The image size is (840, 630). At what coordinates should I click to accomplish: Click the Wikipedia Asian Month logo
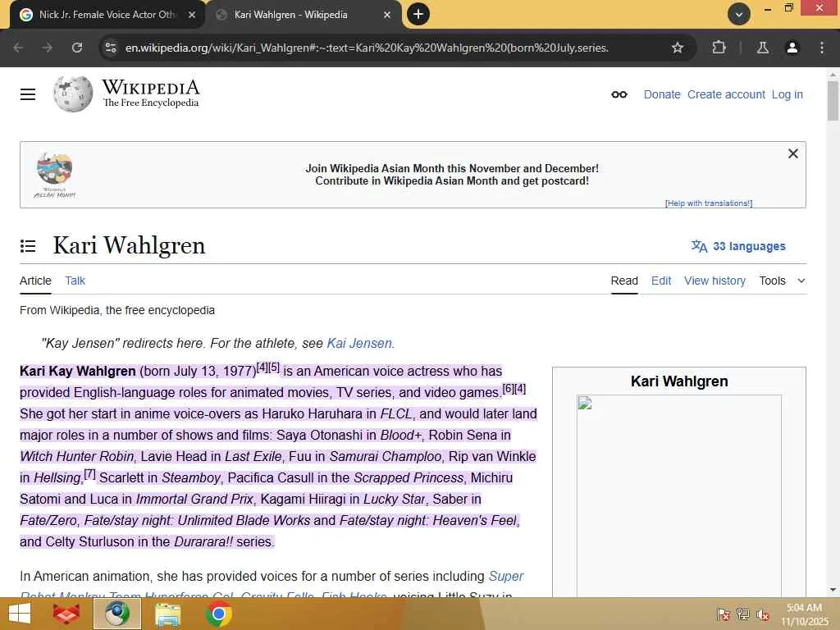[55, 175]
